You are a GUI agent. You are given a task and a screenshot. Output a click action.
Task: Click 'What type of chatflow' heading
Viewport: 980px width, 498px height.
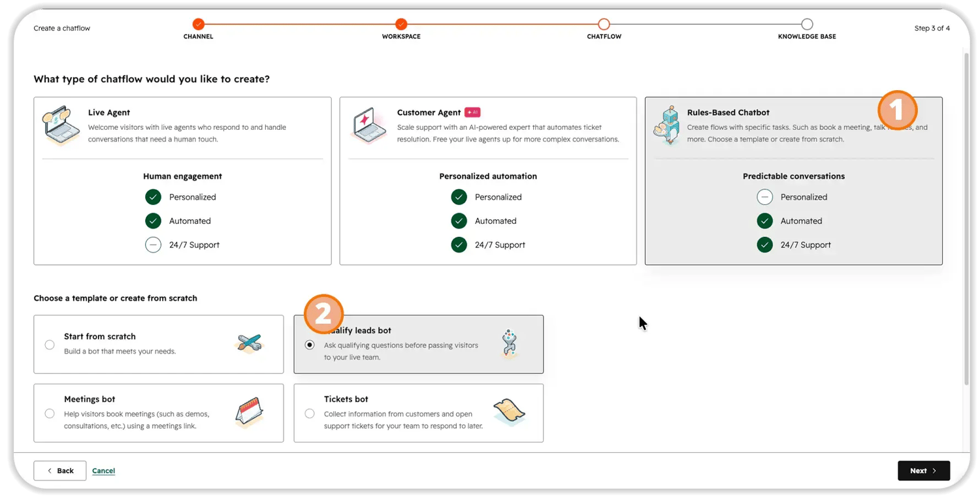coord(152,79)
